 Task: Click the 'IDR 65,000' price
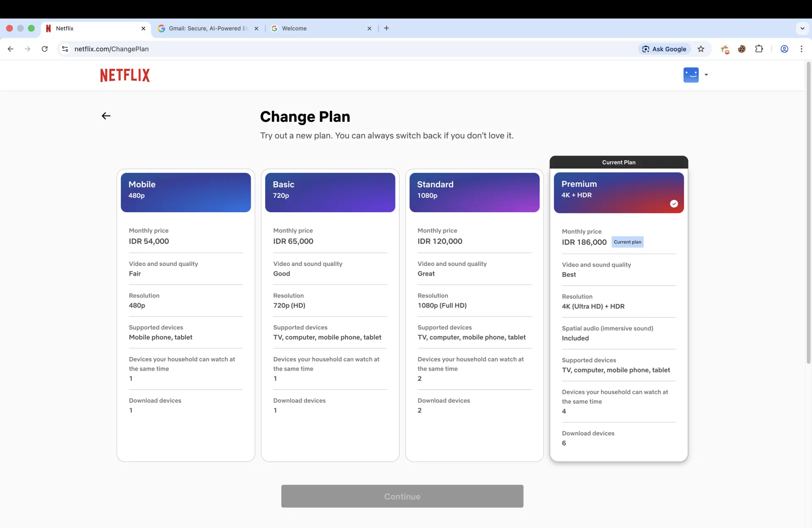pyautogui.click(x=293, y=241)
